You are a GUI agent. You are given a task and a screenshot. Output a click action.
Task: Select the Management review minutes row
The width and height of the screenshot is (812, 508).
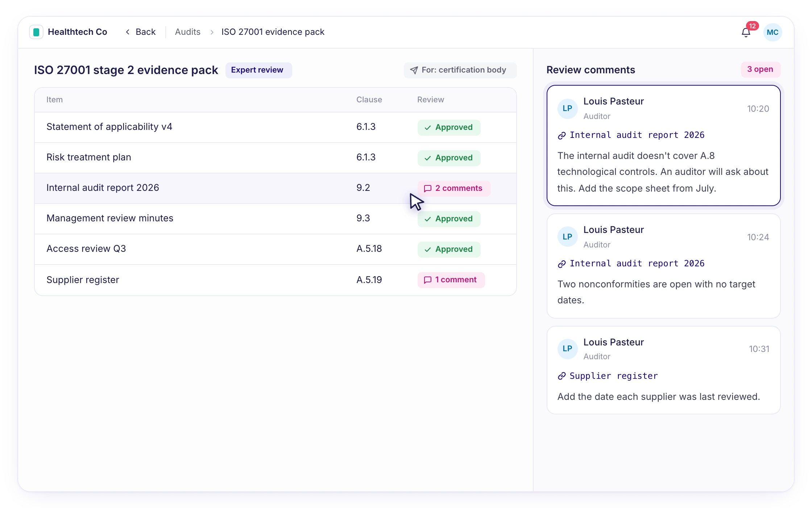pyautogui.click(x=275, y=219)
